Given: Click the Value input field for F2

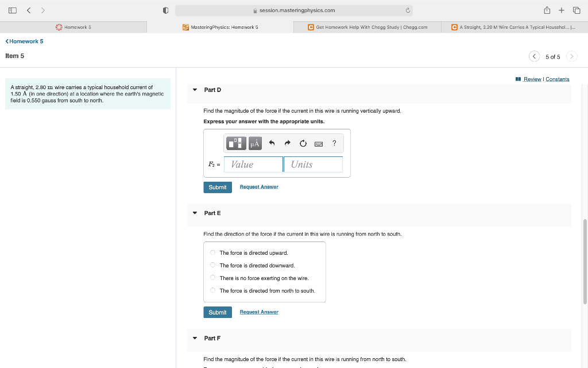Looking at the screenshot, I should pyautogui.click(x=253, y=164).
